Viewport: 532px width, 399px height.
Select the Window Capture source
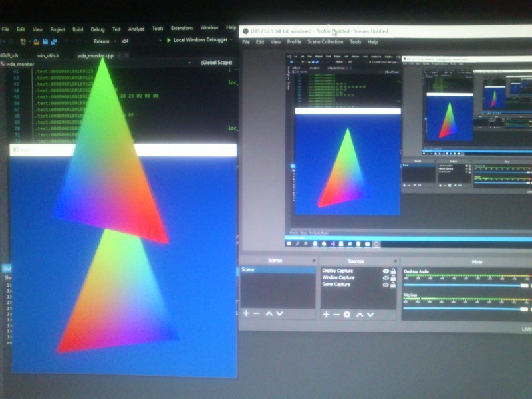point(338,277)
